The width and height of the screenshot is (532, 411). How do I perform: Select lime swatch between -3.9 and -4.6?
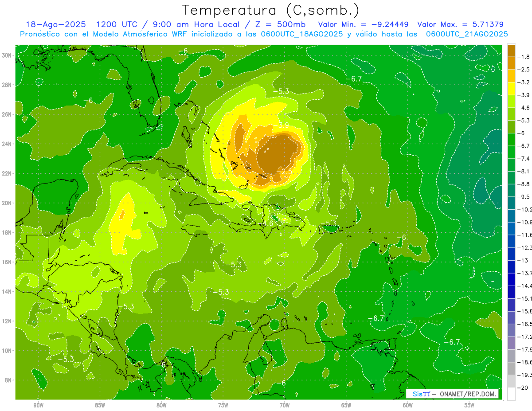pyautogui.click(x=511, y=101)
